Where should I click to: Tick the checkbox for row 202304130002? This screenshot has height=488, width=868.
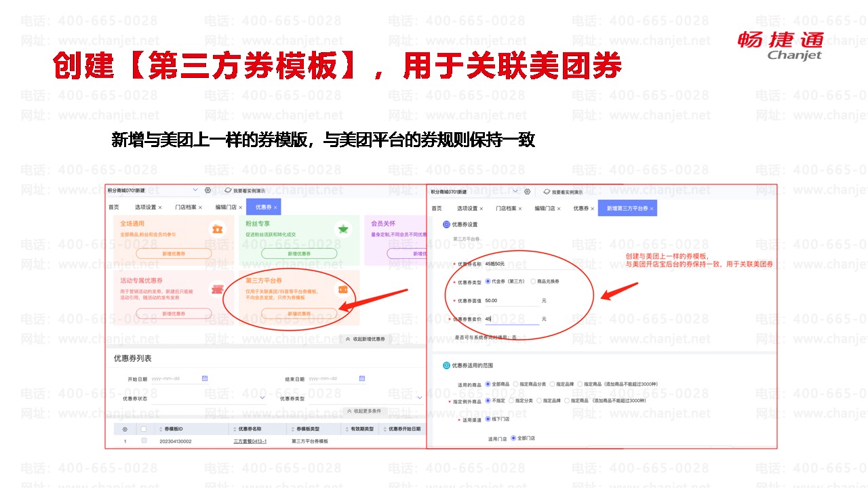click(x=144, y=441)
